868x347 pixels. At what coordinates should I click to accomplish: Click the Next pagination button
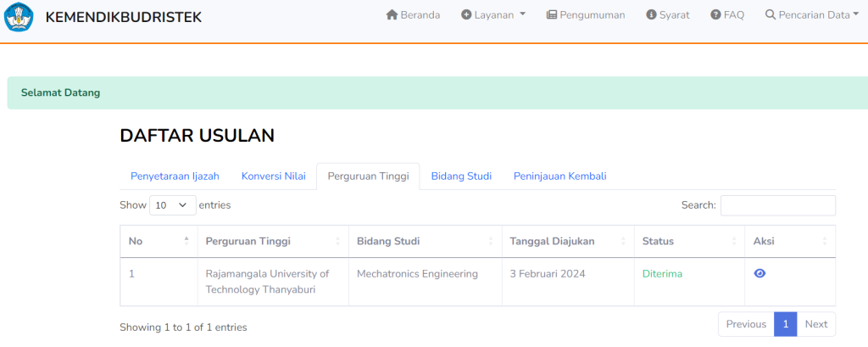[816, 324]
